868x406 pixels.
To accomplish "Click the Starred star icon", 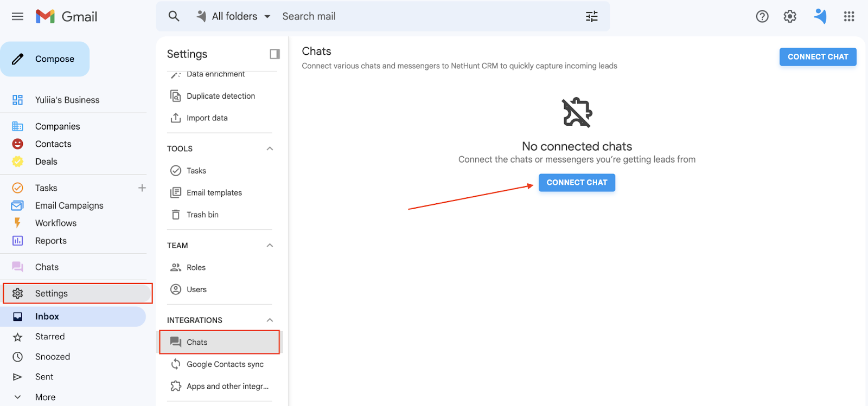I will point(17,337).
